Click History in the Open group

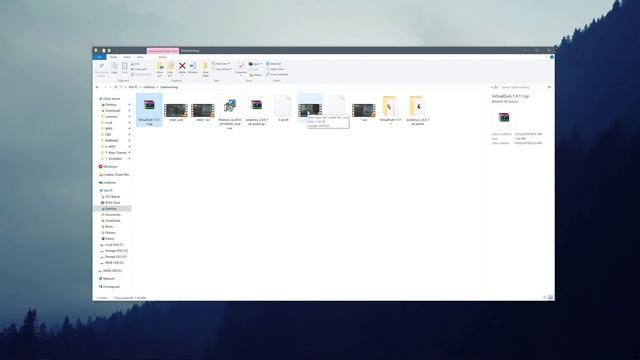coord(255,75)
